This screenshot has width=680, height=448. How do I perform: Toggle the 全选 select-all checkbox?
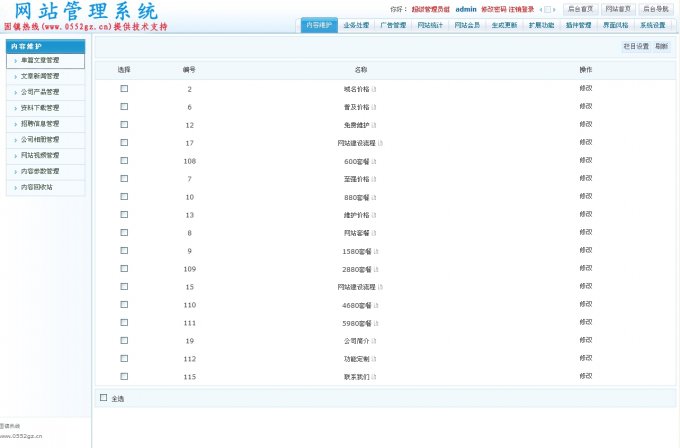pos(103,398)
